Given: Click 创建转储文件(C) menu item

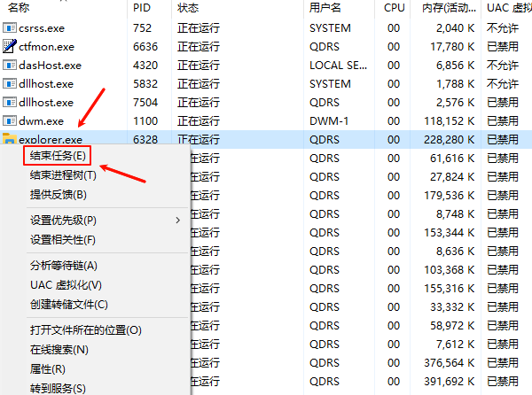Looking at the screenshot, I should click(68, 305).
